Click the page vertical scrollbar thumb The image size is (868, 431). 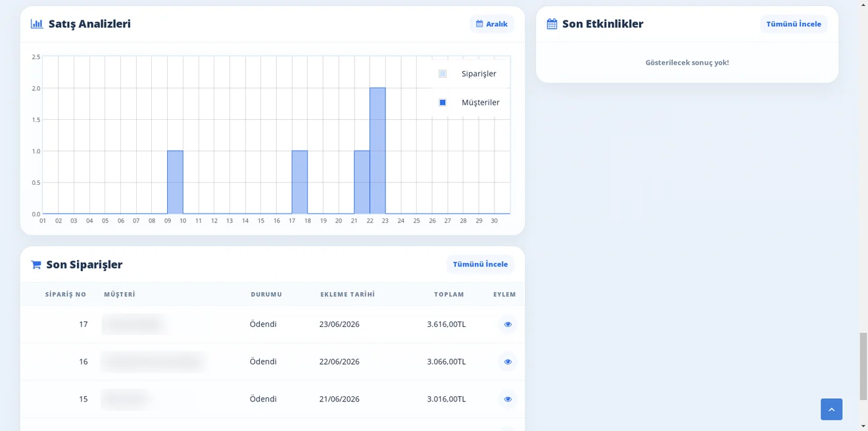point(863,367)
